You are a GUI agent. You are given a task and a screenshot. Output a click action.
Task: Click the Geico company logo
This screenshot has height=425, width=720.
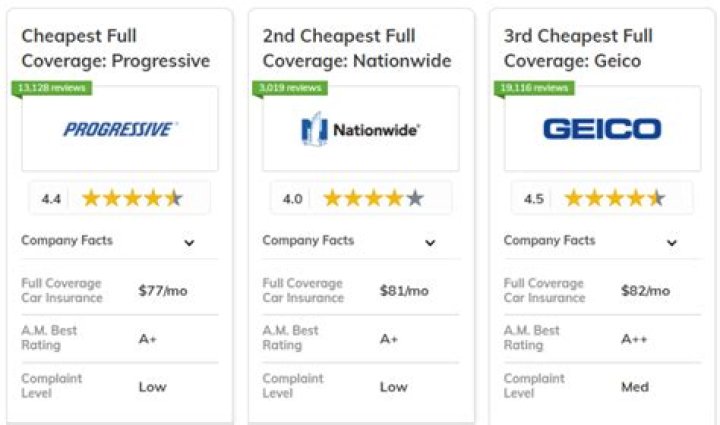[602, 129]
